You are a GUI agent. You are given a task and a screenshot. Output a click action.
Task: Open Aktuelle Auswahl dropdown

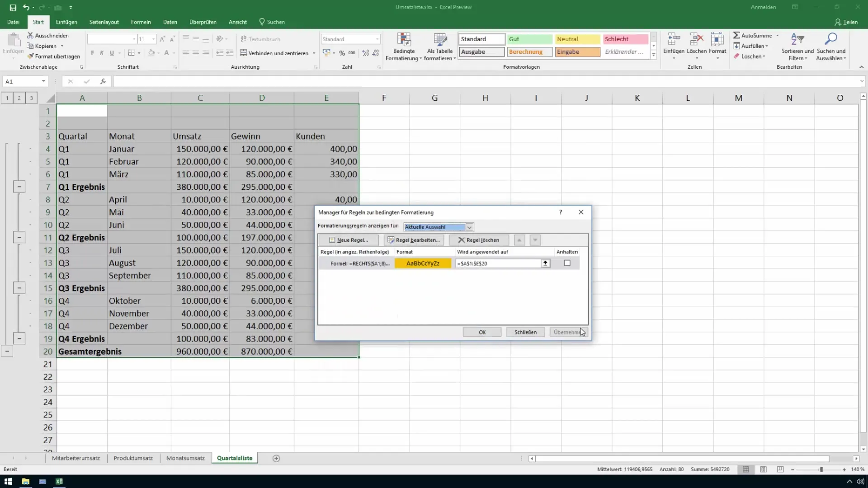coord(469,227)
